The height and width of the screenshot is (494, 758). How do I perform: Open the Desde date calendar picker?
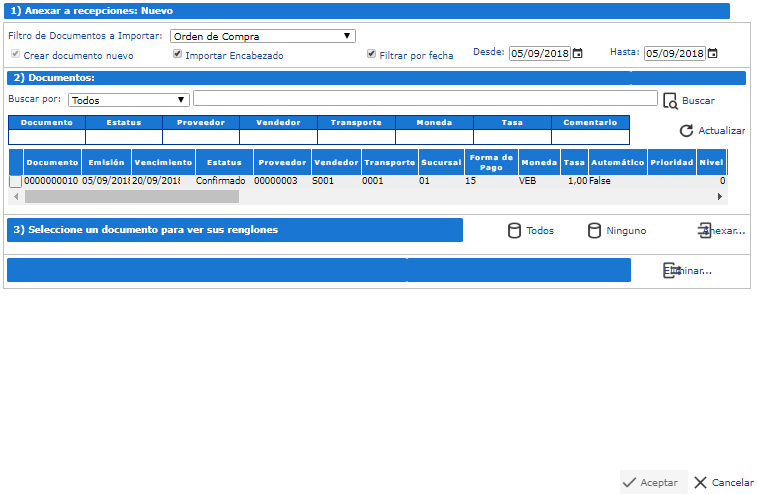pos(578,53)
